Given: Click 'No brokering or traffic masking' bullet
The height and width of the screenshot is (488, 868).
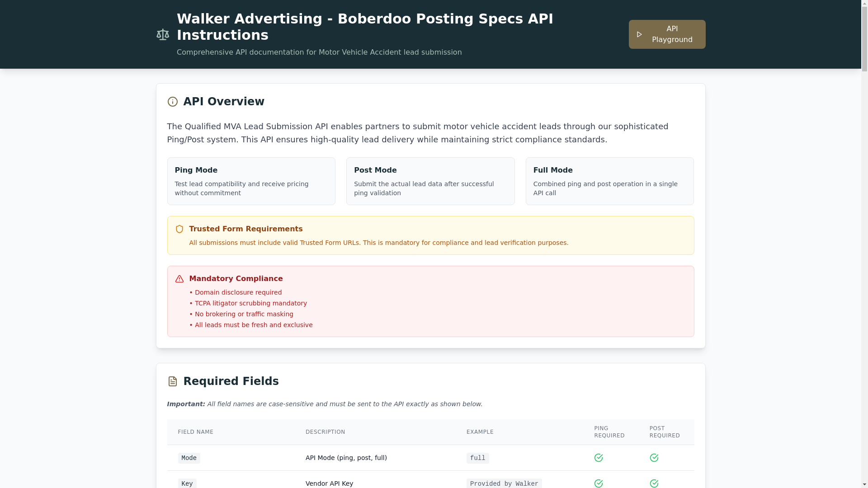Looking at the screenshot, I should (x=241, y=314).
